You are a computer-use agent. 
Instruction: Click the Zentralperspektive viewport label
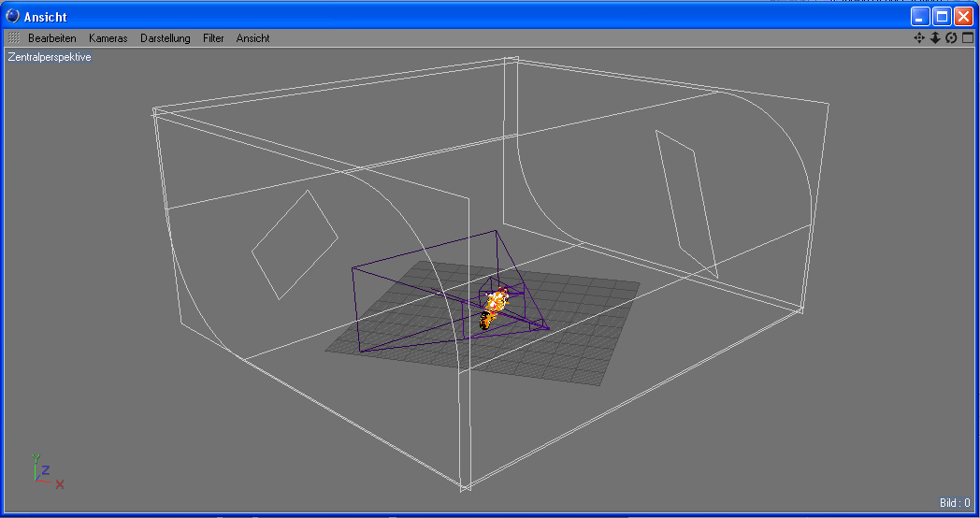pos(50,57)
